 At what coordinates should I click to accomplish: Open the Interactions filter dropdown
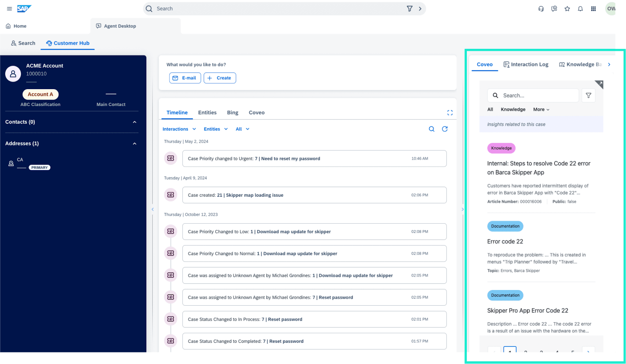point(179,129)
